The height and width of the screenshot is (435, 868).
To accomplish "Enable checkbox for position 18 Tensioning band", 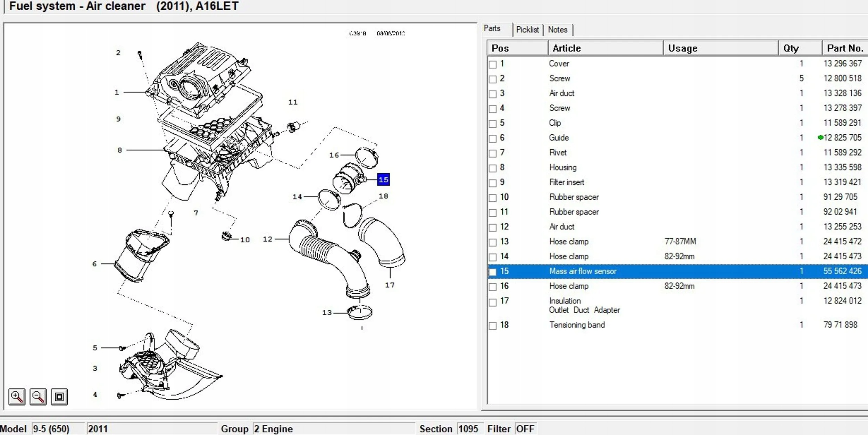I will click(x=492, y=326).
